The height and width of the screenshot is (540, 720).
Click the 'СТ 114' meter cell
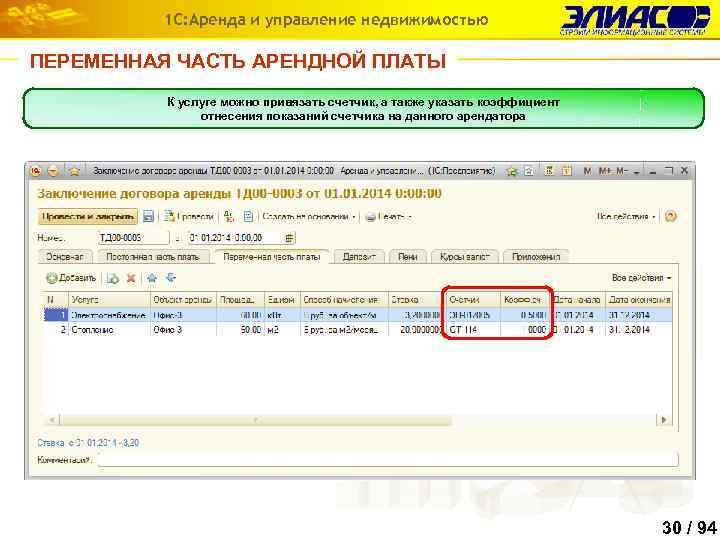pyautogui.click(x=473, y=330)
